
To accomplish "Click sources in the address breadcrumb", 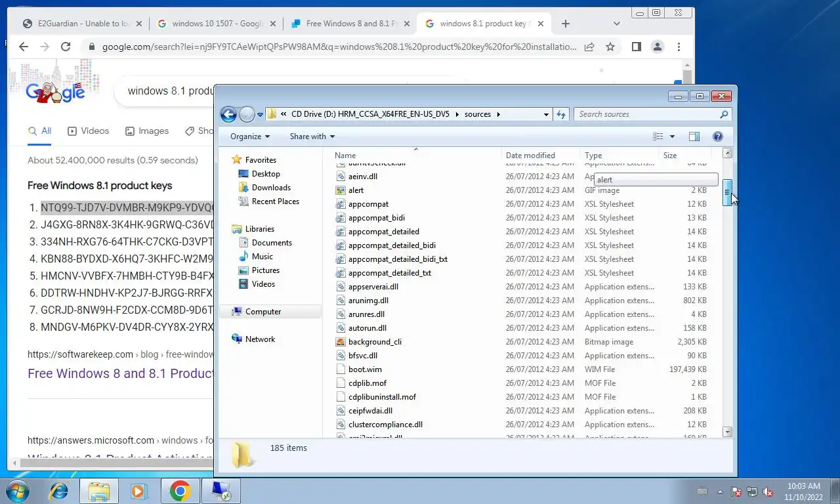I will 478,114.
